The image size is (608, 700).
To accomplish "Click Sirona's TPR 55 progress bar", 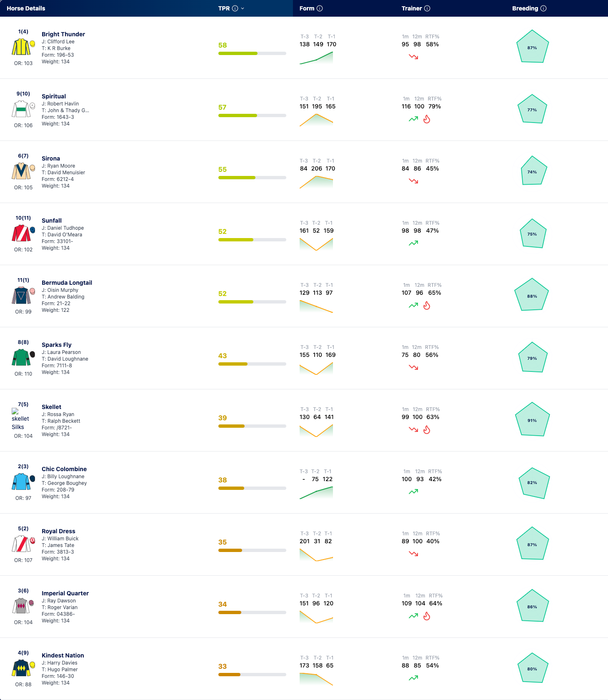I will (x=252, y=178).
